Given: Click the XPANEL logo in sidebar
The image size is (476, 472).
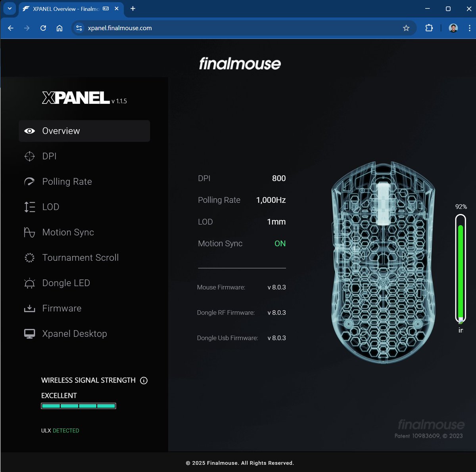Looking at the screenshot, I should click(x=76, y=97).
